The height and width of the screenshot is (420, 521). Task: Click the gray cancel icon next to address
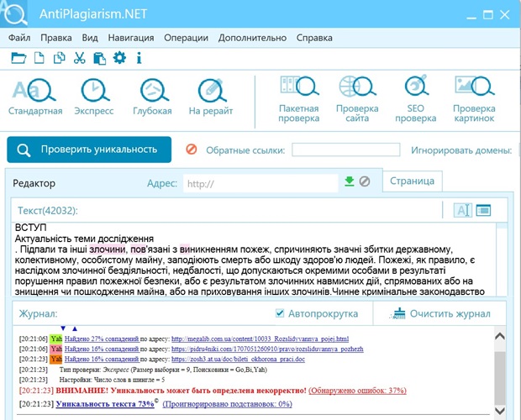tap(365, 181)
